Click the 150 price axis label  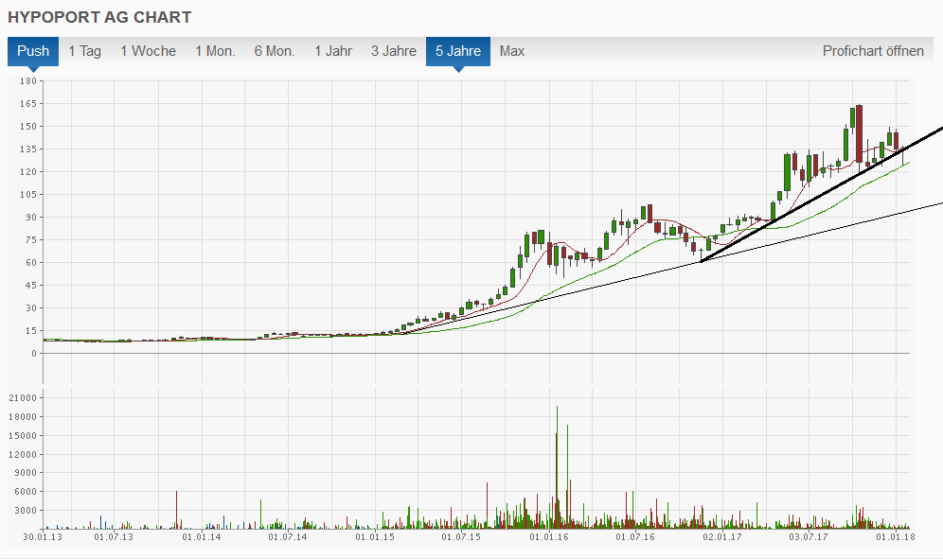pyautogui.click(x=28, y=126)
